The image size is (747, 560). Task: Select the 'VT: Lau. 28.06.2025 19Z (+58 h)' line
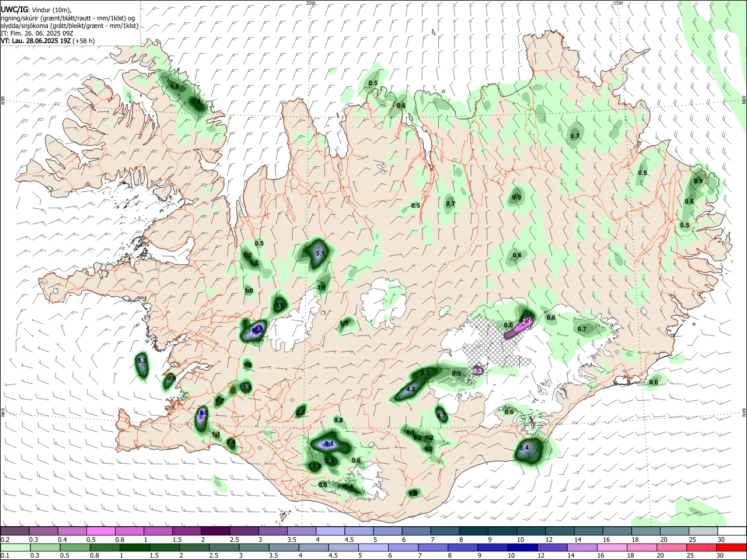tap(48, 41)
